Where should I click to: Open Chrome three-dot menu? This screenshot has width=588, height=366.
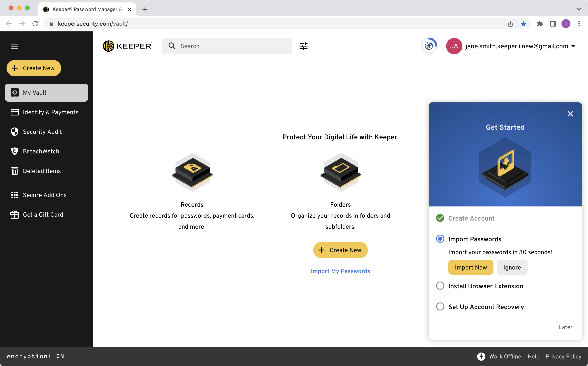579,24
